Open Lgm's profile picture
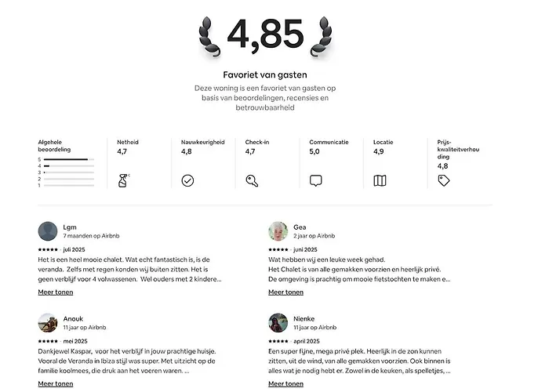Viewport: 549px width, 392px height. (48, 230)
